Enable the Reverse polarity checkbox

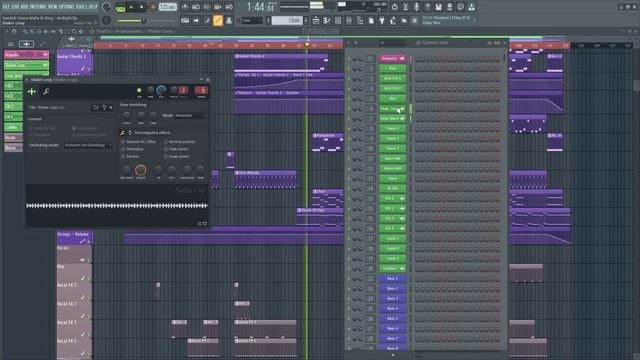click(166, 142)
